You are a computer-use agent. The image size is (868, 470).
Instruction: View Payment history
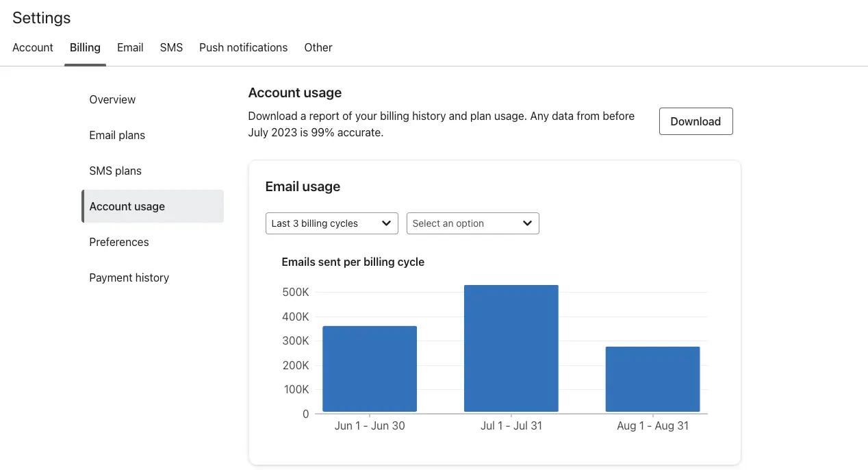point(129,277)
